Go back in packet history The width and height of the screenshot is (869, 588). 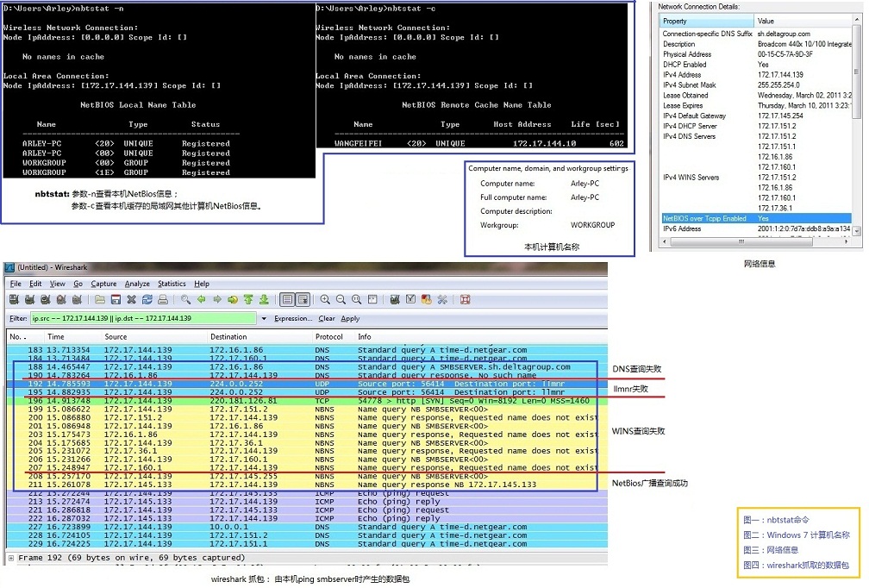pos(201,300)
